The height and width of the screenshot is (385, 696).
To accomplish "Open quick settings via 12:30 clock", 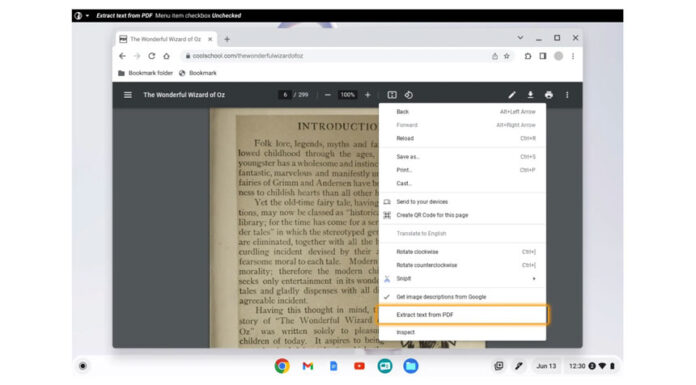I will coord(592,366).
